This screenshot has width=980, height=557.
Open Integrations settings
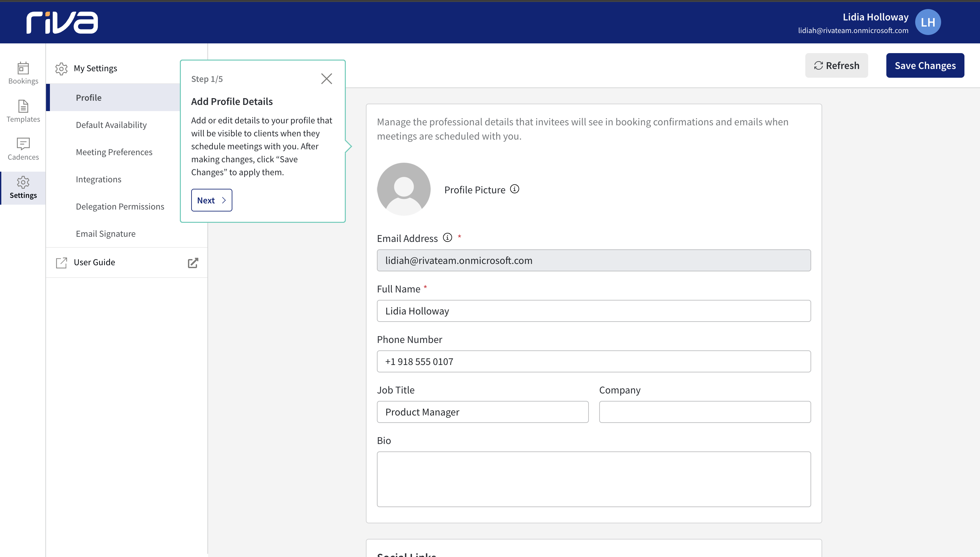click(99, 179)
